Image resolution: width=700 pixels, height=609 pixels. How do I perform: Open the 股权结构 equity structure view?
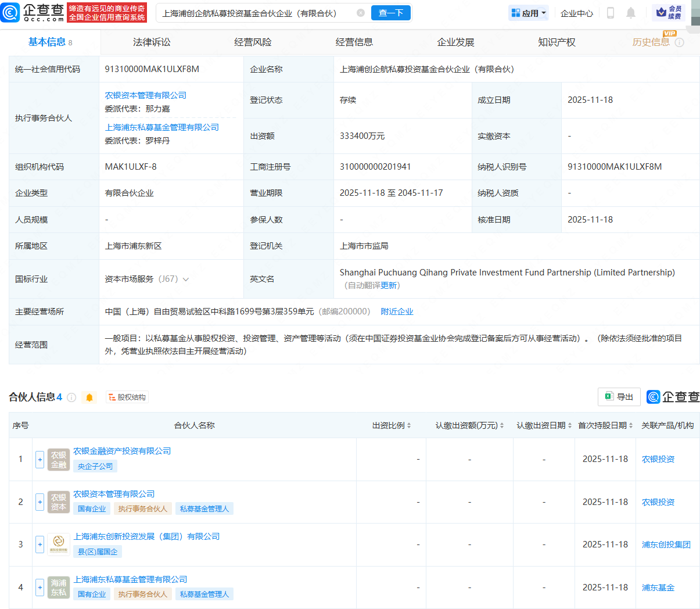pos(127,397)
